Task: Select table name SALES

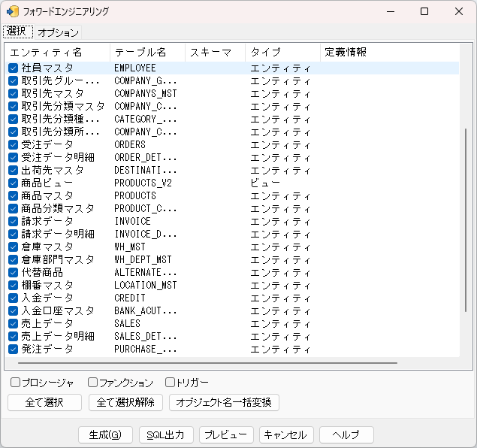Action: [x=127, y=323]
